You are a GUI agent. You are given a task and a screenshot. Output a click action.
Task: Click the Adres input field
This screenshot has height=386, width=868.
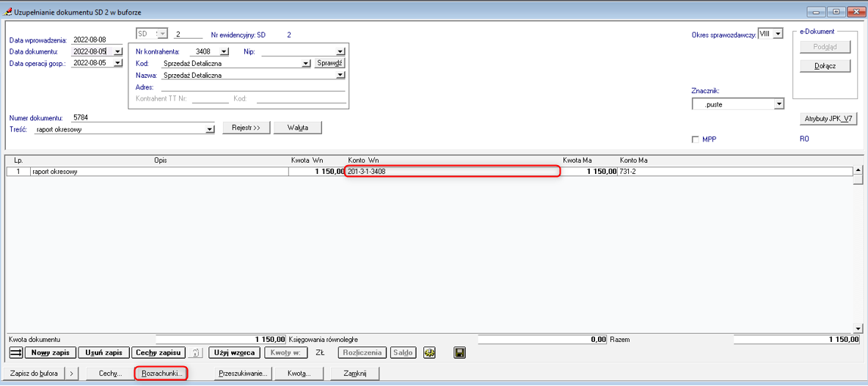tap(252, 87)
